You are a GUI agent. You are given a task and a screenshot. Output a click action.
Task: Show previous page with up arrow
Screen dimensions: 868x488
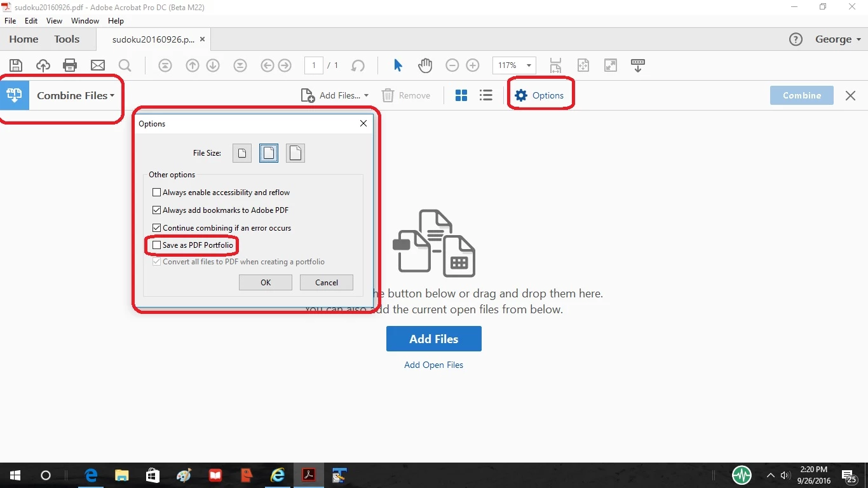coord(193,65)
